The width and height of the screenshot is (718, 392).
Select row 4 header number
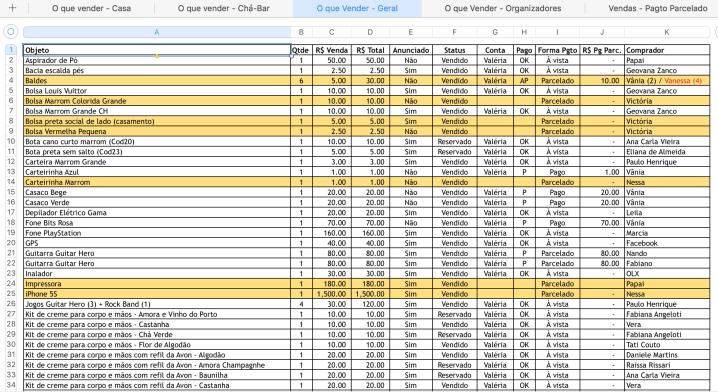(11, 80)
